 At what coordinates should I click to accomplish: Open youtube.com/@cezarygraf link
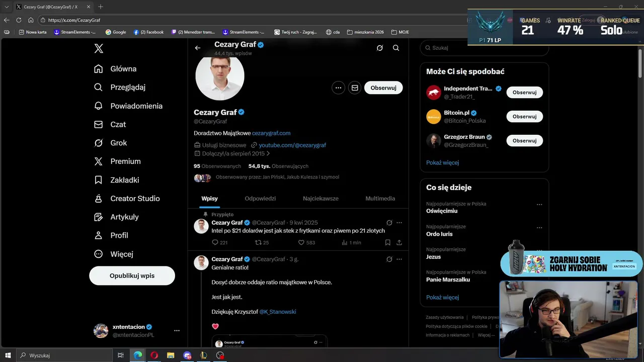(x=292, y=145)
